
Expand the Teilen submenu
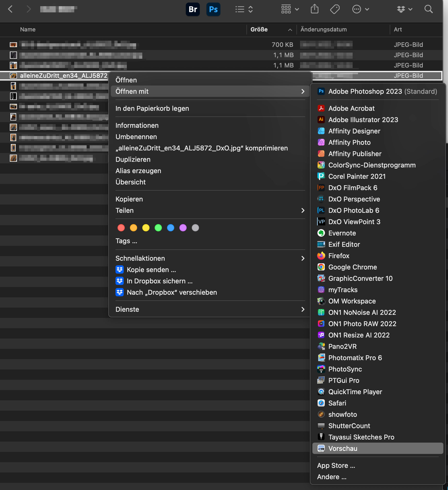coord(210,210)
